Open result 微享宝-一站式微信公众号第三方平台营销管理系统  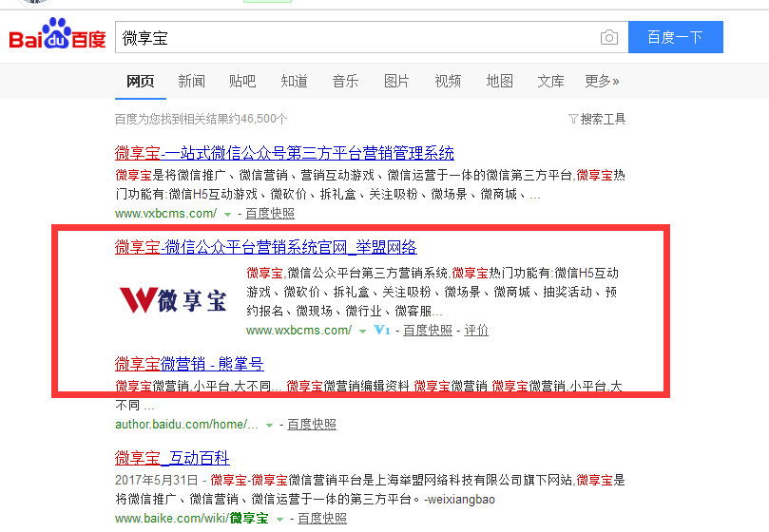pos(284,153)
